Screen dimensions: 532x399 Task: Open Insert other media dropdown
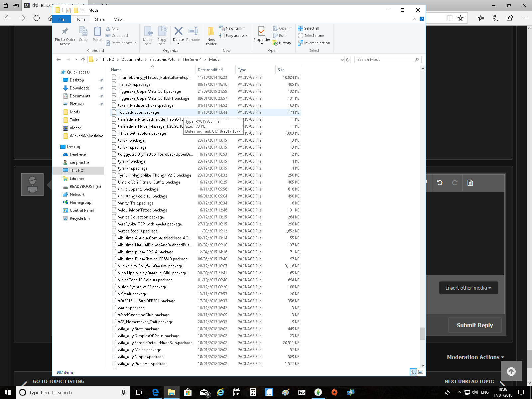click(x=468, y=288)
